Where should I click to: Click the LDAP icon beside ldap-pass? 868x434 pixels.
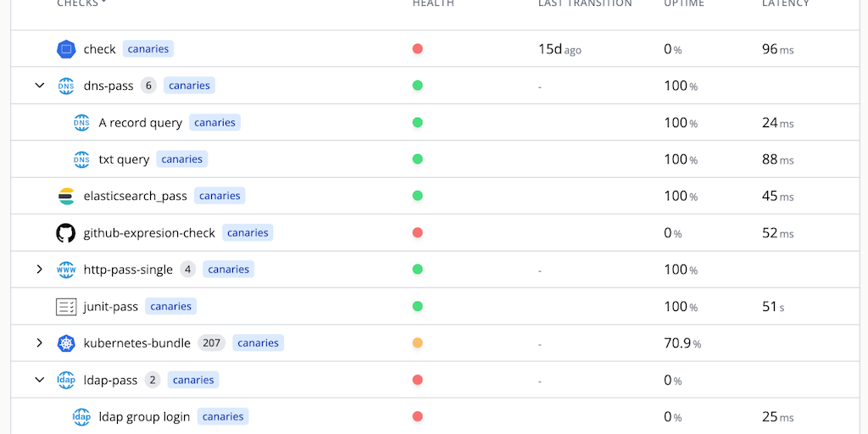[x=66, y=380]
